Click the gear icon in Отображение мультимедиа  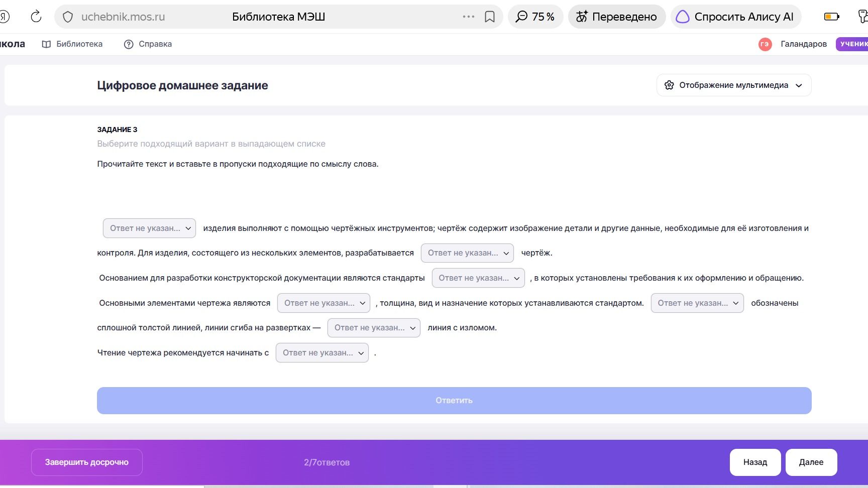[x=669, y=85]
